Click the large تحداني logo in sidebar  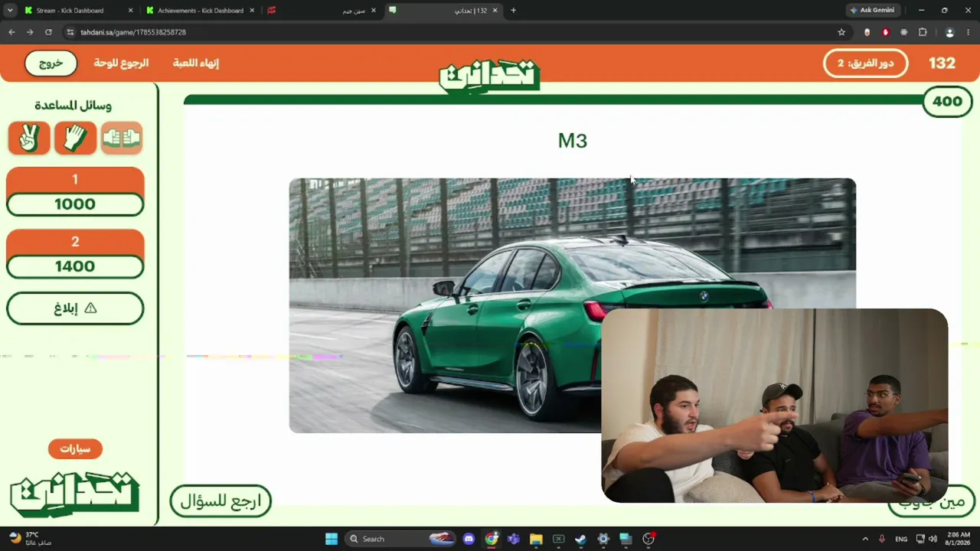click(x=74, y=494)
